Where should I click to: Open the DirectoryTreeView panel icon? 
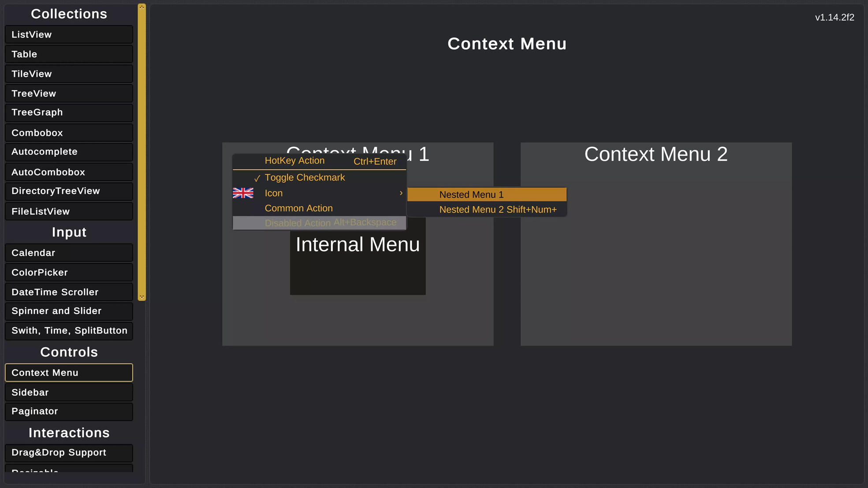click(68, 191)
